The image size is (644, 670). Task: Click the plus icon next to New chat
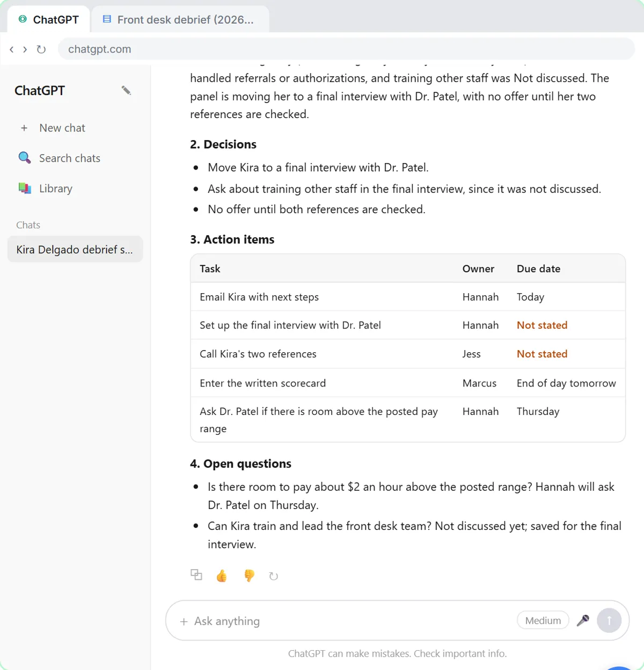(x=24, y=128)
